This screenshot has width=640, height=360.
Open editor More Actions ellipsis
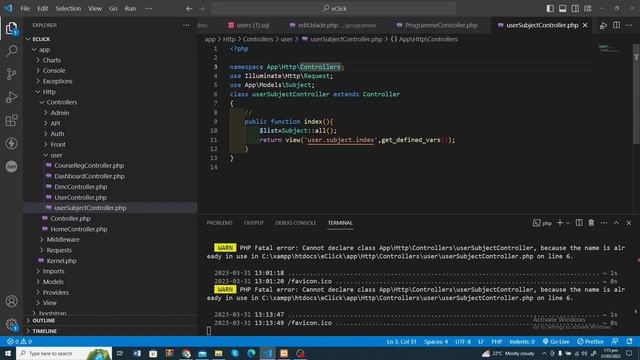click(629, 25)
